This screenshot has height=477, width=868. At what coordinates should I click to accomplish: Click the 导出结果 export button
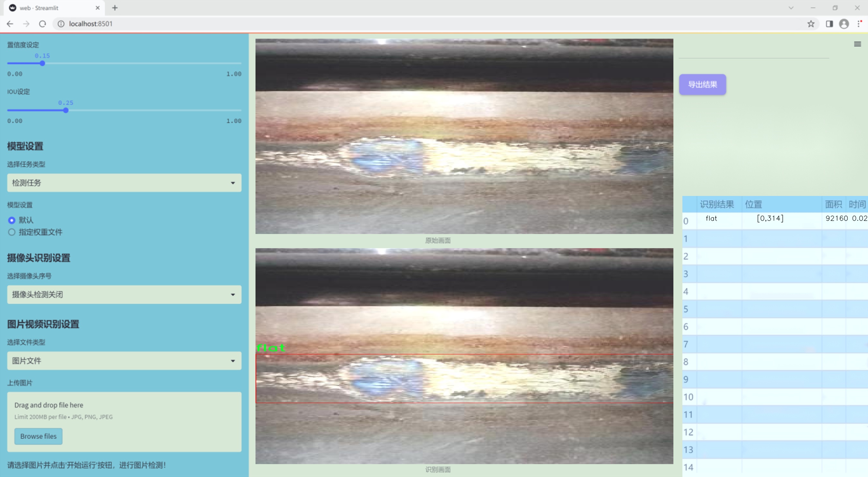click(702, 85)
